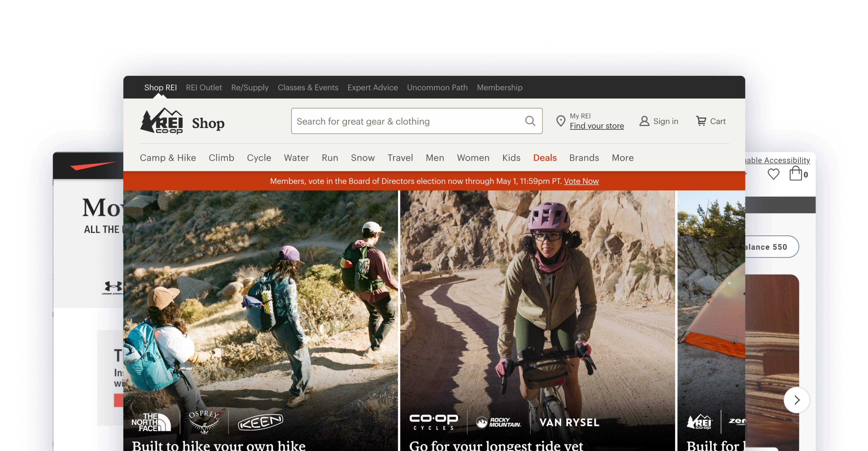The image size is (868, 451).
Task: Open the Brands menu
Action: click(x=584, y=157)
